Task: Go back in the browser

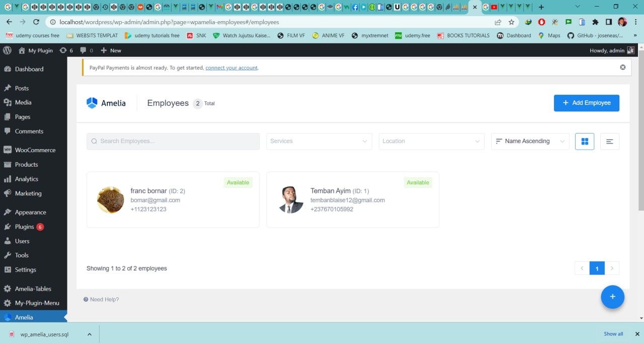Action: pyautogui.click(x=10, y=22)
